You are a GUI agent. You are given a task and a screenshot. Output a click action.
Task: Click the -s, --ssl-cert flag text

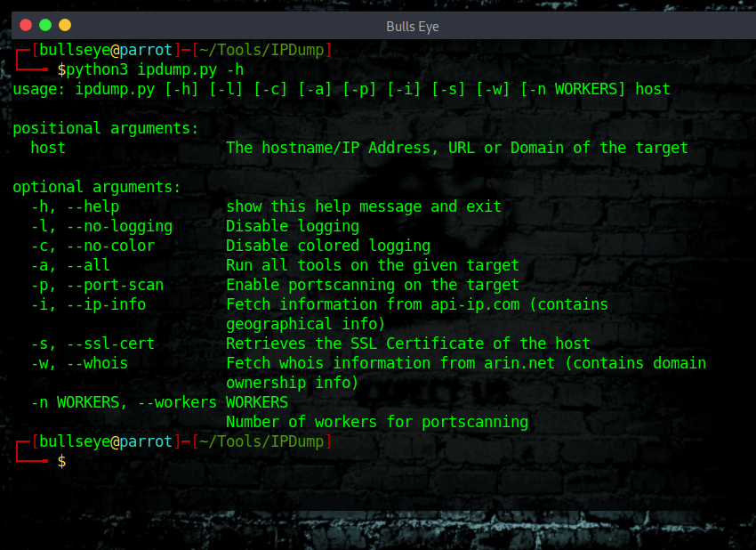tap(93, 344)
